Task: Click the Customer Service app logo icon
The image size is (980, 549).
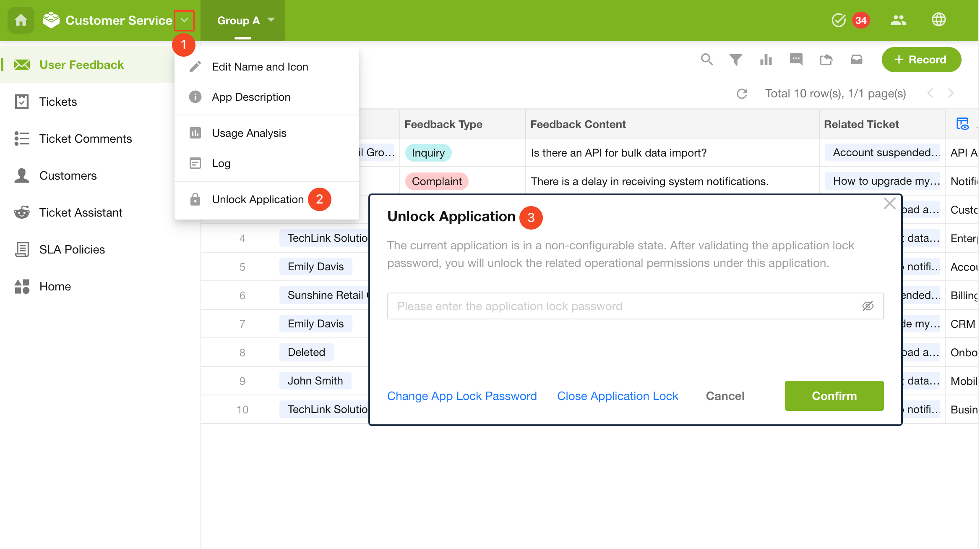Action: pyautogui.click(x=51, y=20)
